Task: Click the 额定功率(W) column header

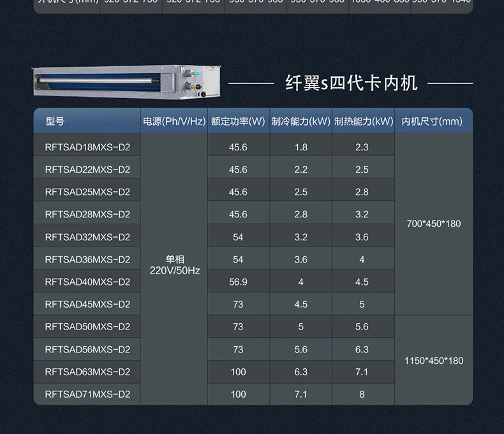Action: click(x=238, y=121)
